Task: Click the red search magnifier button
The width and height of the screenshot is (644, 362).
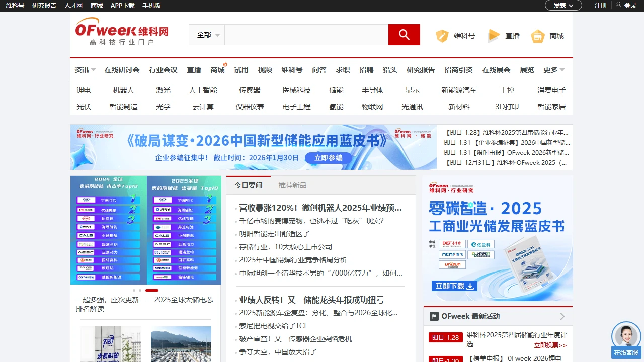Action: coord(404,35)
